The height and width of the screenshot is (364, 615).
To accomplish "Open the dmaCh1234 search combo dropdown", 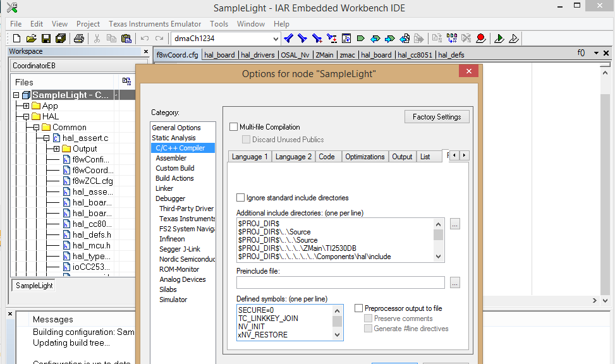I will click(x=276, y=39).
